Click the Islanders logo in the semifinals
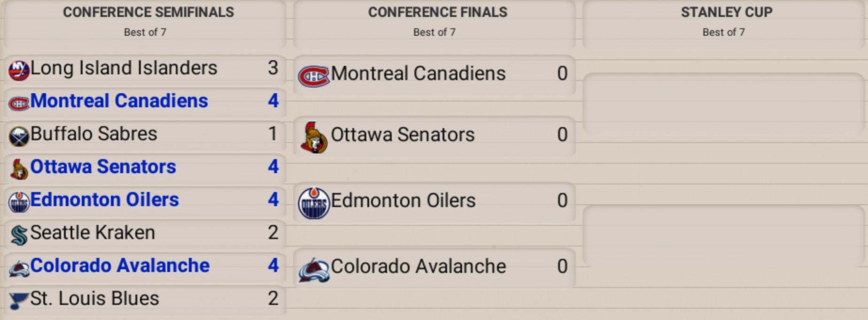This screenshot has height=320, width=868. point(19,70)
